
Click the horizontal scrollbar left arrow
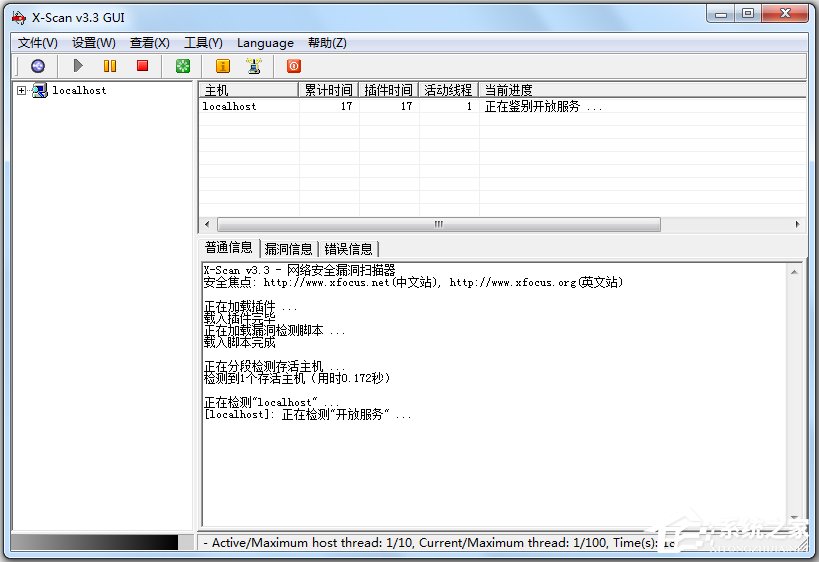(207, 225)
